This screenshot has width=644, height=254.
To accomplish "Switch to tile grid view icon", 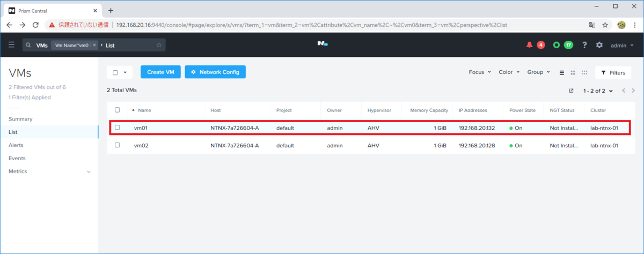I will click(573, 72).
